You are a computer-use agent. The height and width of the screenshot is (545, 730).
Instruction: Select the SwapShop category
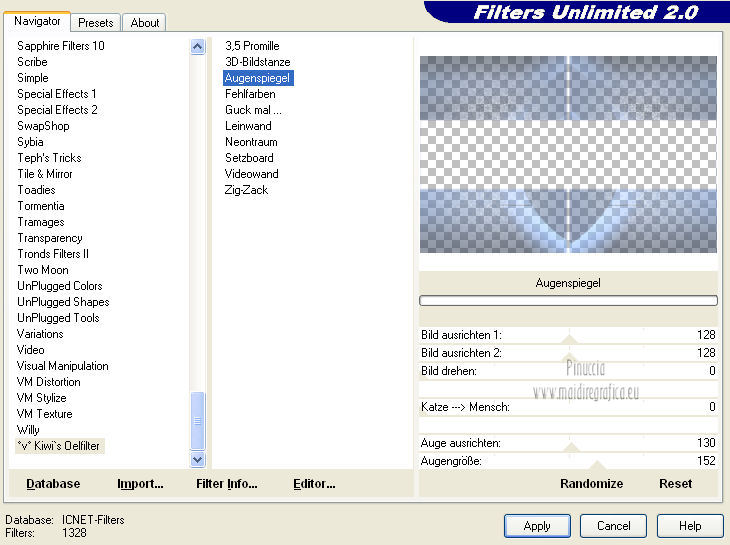43,126
